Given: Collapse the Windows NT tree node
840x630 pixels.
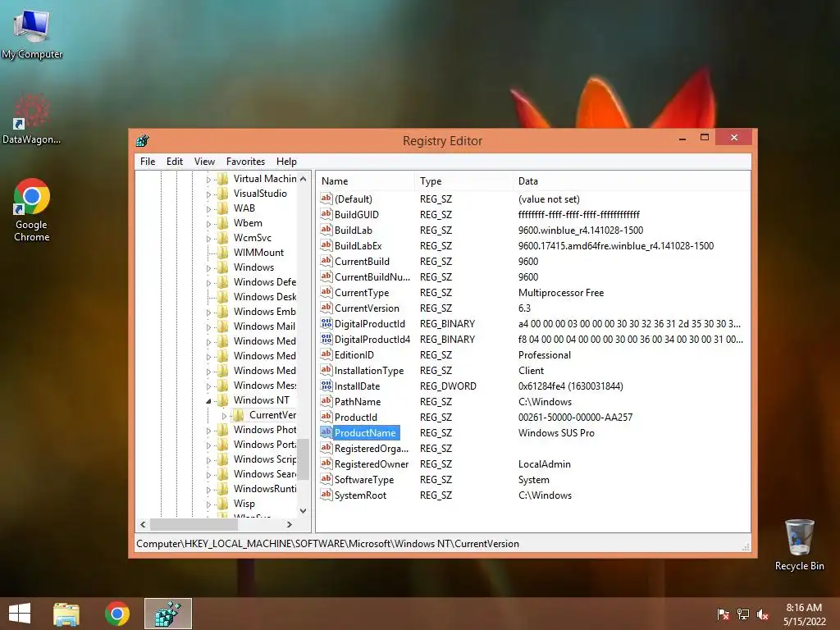Looking at the screenshot, I should click(x=208, y=400).
